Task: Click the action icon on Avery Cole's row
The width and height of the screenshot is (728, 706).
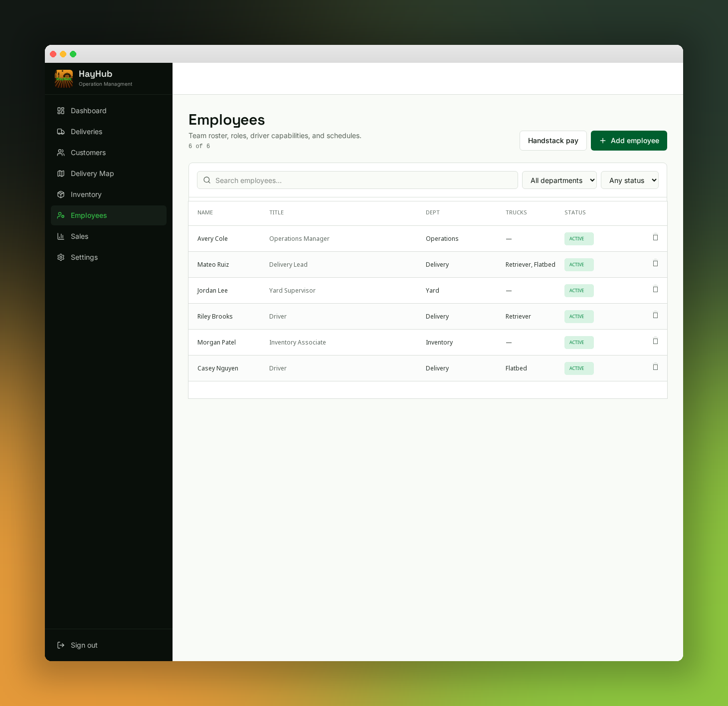Action: click(x=655, y=237)
